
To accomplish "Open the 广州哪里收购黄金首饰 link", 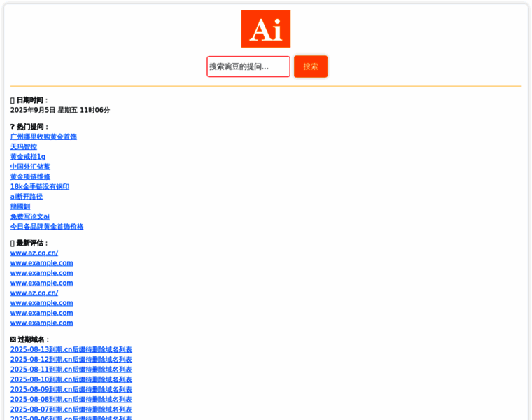I will (x=43, y=136).
